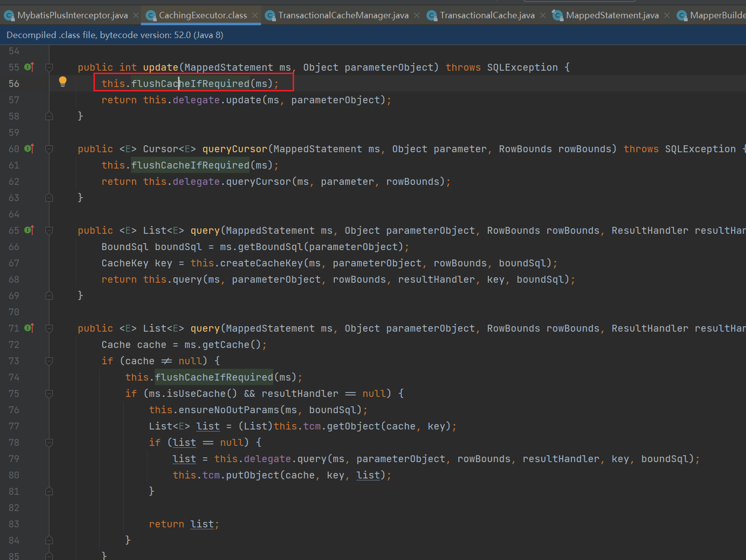
Task: Close the CachingExecutor.class tab
Action: (255, 15)
